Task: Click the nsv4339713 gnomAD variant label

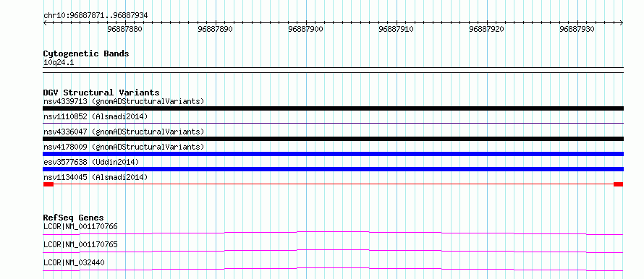Action: pos(124,101)
